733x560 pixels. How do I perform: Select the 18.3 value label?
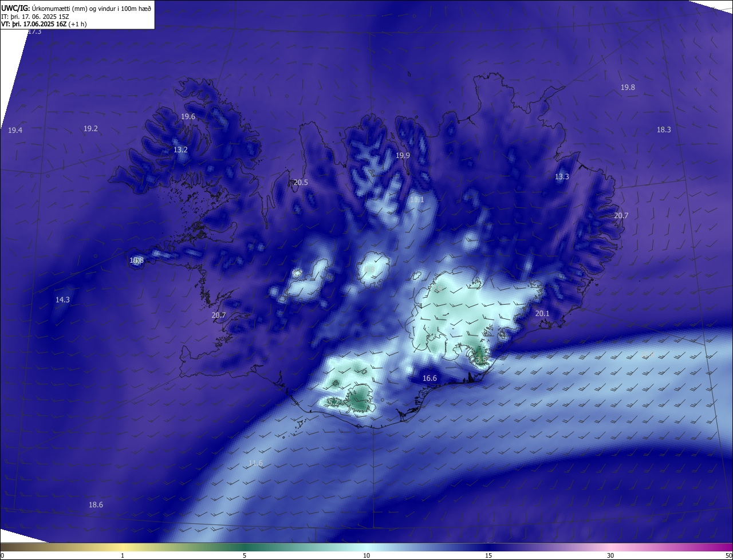pyautogui.click(x=664, y=130)
